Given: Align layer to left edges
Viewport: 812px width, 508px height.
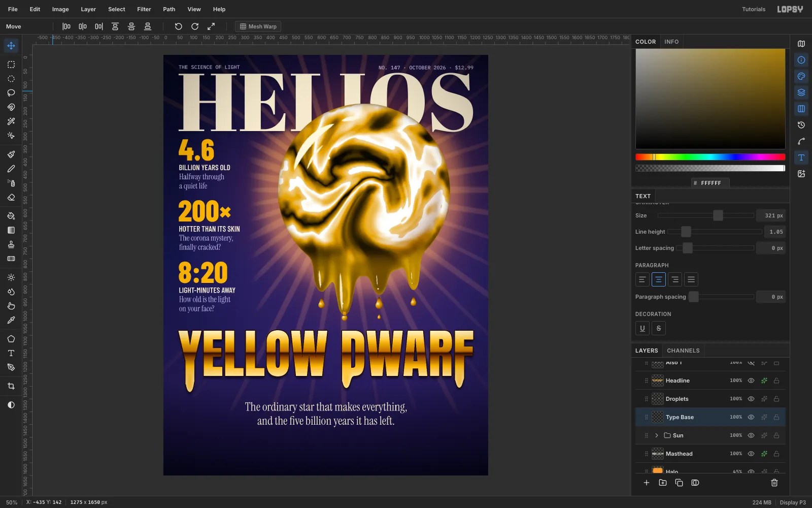Looking at the screenshot, I should tap(66, 26).
